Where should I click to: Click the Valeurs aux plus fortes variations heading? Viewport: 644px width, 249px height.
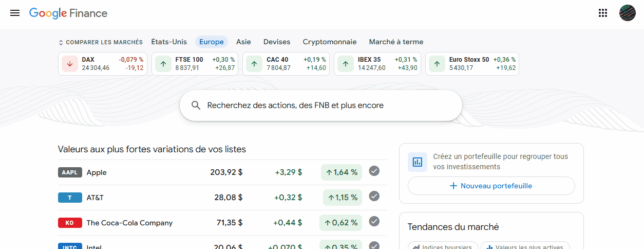tap(152, 149)
